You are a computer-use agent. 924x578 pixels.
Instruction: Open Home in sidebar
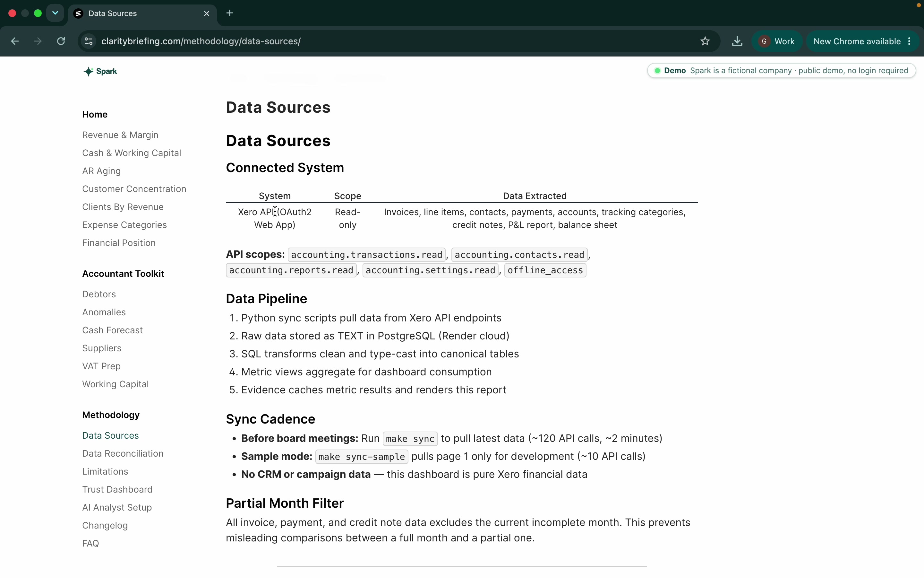[95, 114]
